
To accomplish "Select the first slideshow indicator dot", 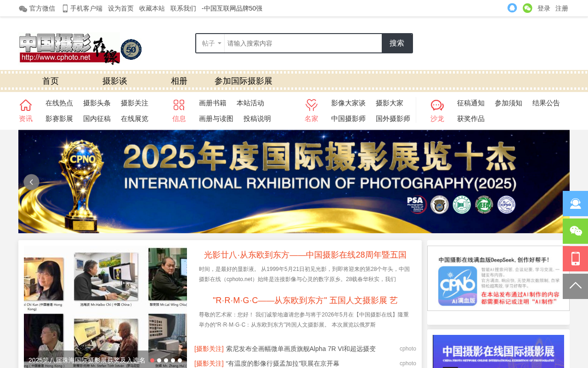I will point(152,361).
